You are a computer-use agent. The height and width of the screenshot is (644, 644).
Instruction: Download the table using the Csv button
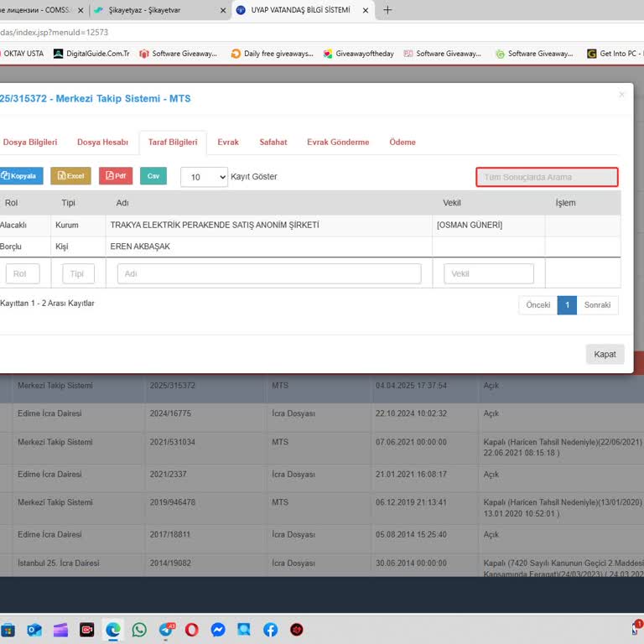[x=153, y=176]
